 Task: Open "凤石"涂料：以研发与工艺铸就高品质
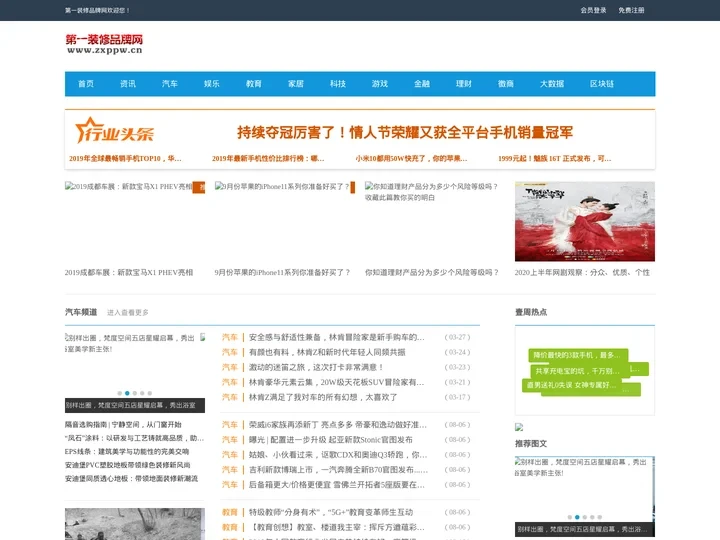pyautogui.click(x=134, y=438)
